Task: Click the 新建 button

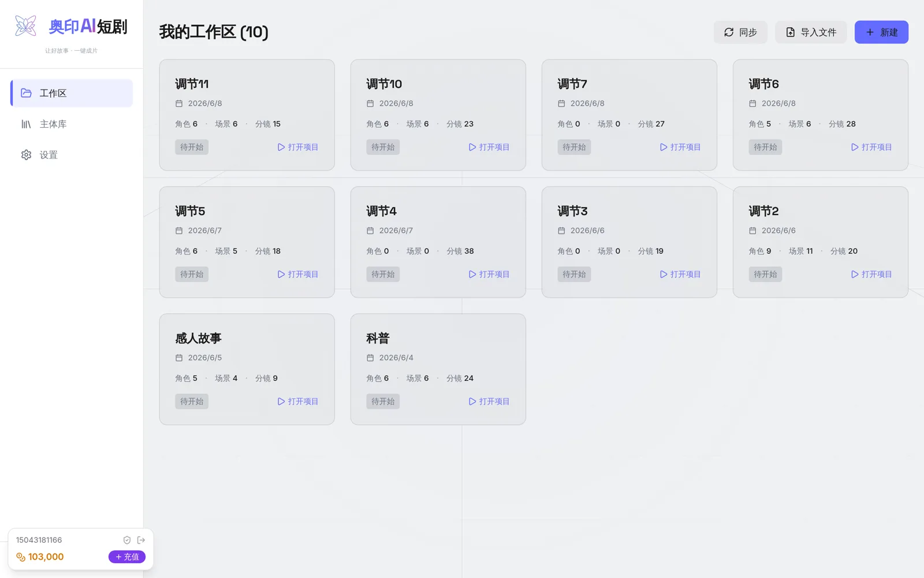Action: tap(881, 32)
